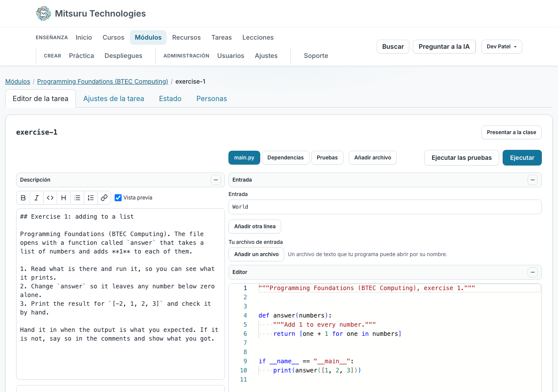Open the Cursos menu item

113,37
